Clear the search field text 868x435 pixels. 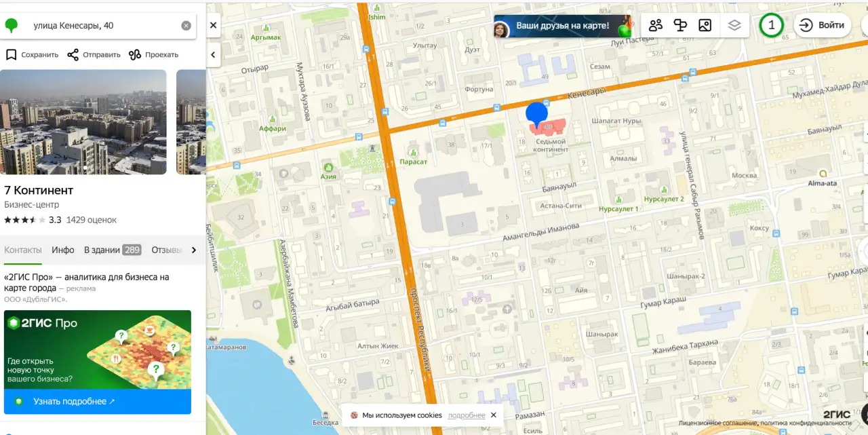[186, 26]
